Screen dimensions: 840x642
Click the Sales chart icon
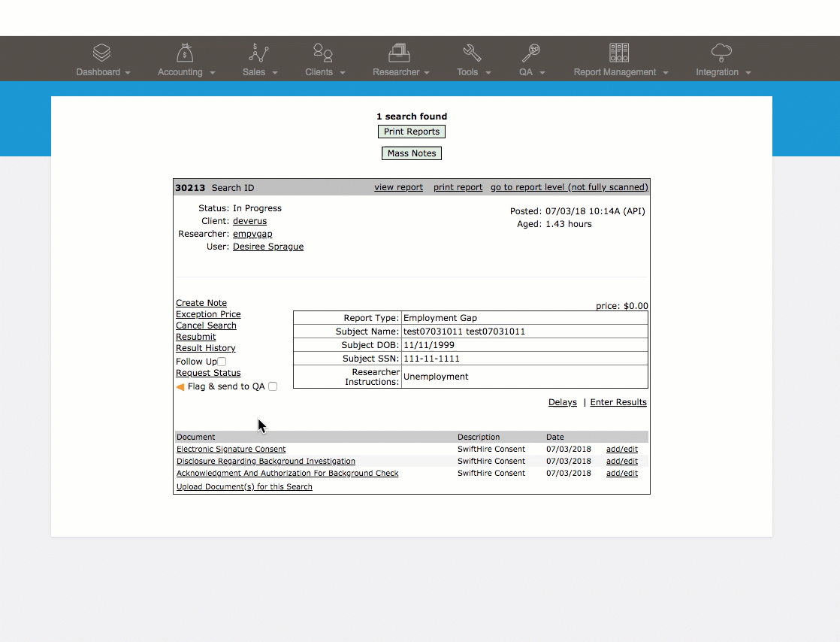(x=258, y=53)
